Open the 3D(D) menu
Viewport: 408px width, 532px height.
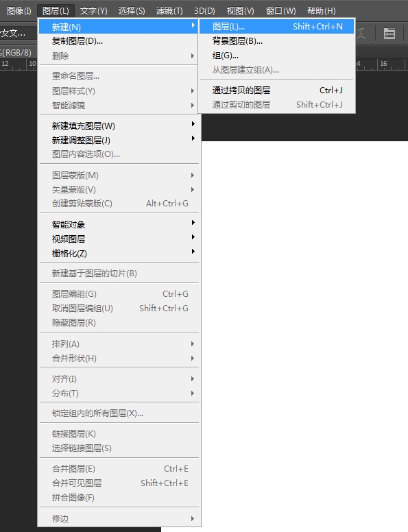point(204,11)
